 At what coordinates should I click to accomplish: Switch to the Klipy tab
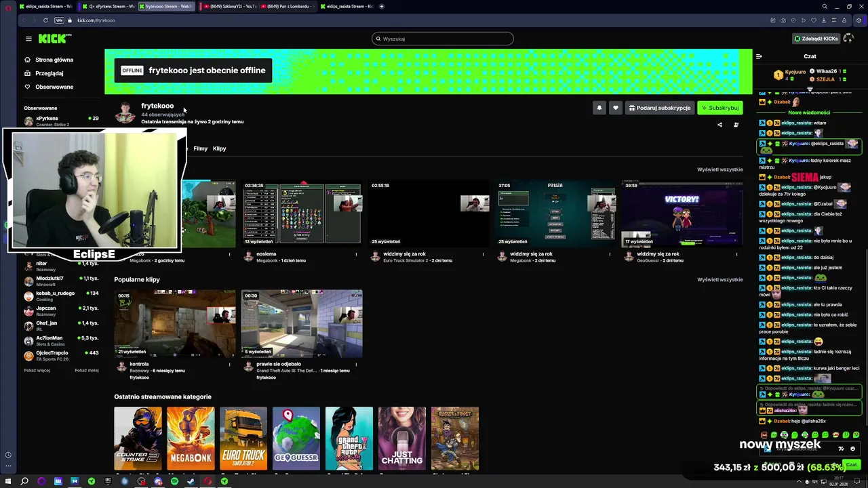point(219,148)
